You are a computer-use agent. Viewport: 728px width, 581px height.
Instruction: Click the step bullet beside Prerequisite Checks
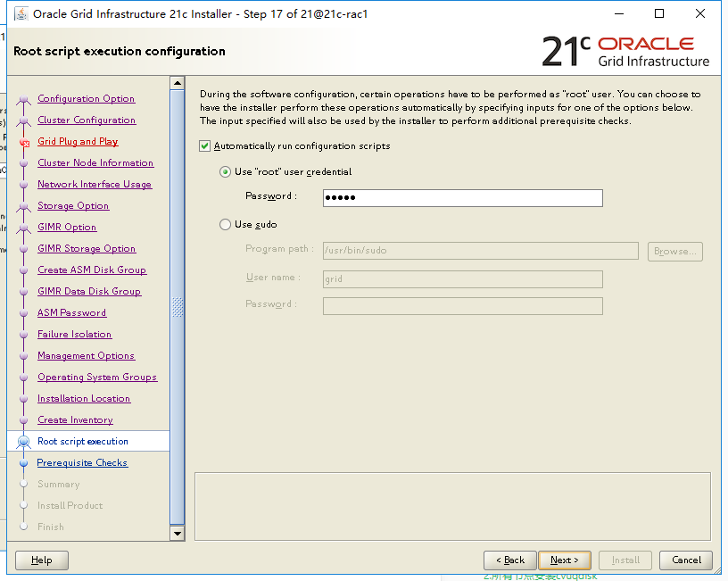24,463
